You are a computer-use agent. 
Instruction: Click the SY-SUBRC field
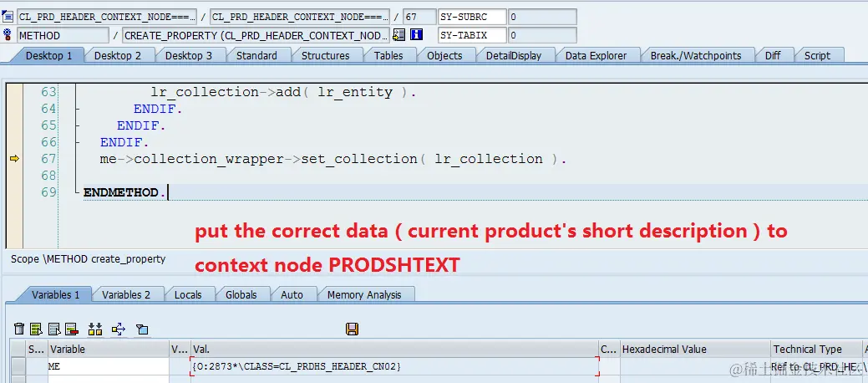click(472, 17)
